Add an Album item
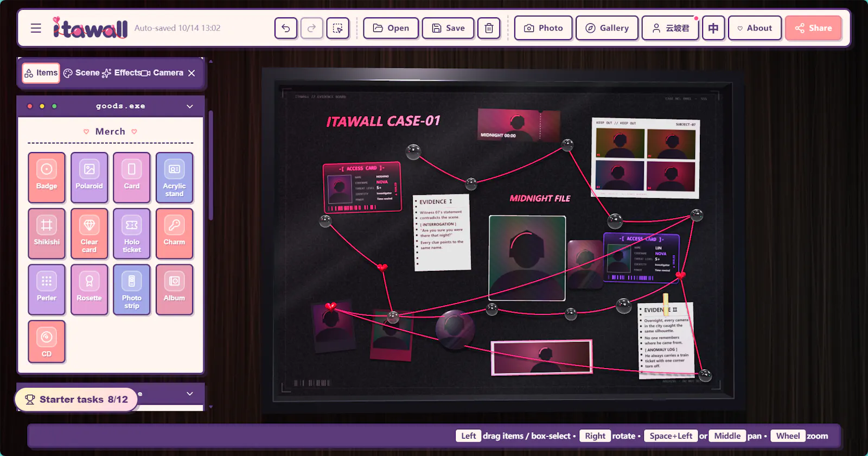Screen dimensions: 868x456 174,289
